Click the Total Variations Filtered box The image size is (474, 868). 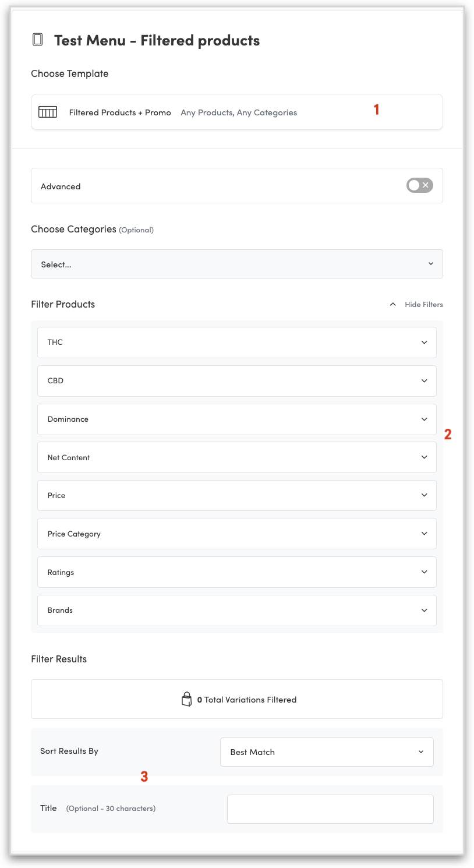tap(236, 699)
